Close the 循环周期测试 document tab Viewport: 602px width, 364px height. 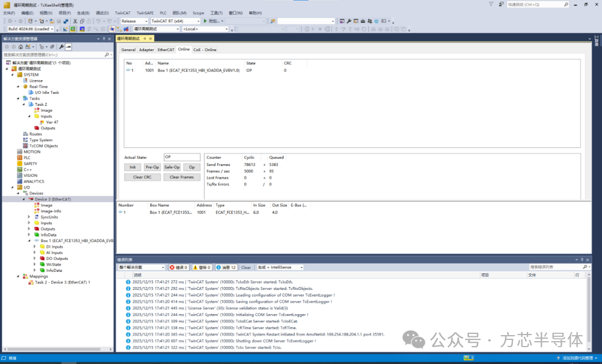(x=150, y=39)
